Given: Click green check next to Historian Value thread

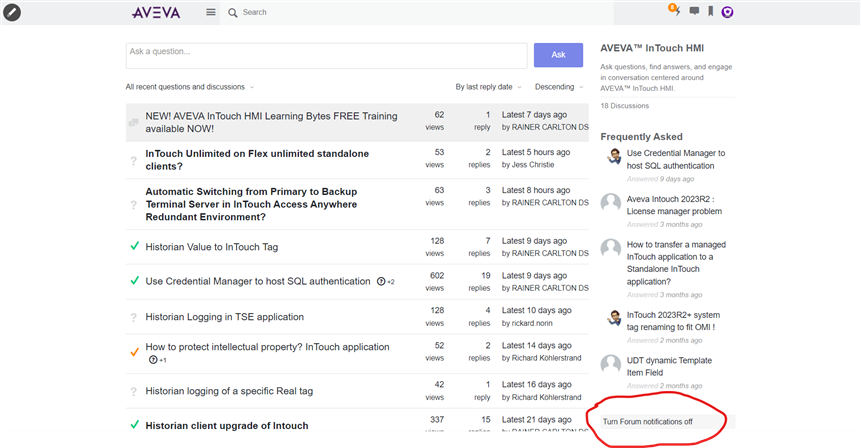Looking at the screenshot, I should click(x=135, y=246).
